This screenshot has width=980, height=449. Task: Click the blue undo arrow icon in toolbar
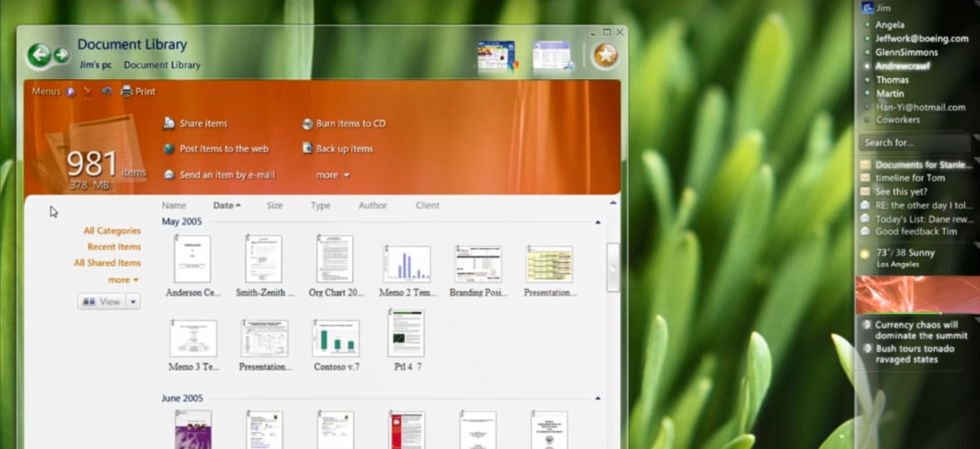106,91
